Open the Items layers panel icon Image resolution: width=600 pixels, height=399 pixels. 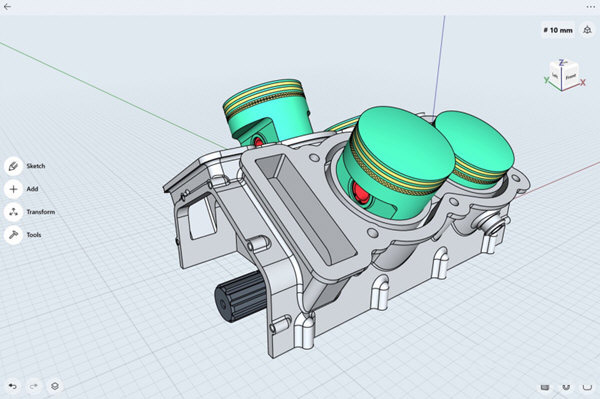[55, 386]
